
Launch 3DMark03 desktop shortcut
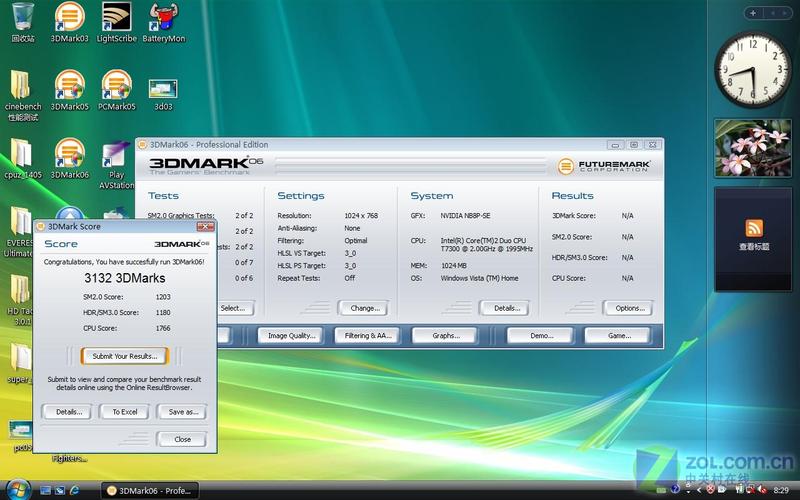pyautogui.click(x=69, y=22)
